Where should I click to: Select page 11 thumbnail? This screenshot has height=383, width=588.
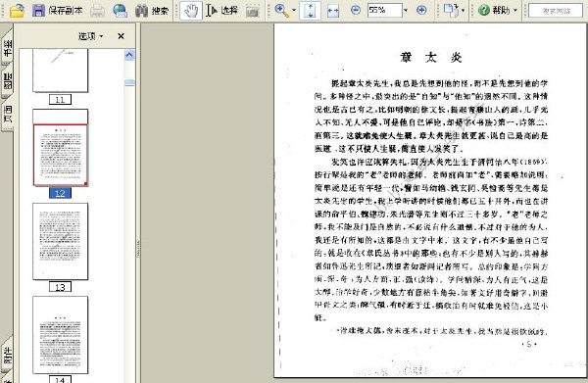click(x=61, y=71)
